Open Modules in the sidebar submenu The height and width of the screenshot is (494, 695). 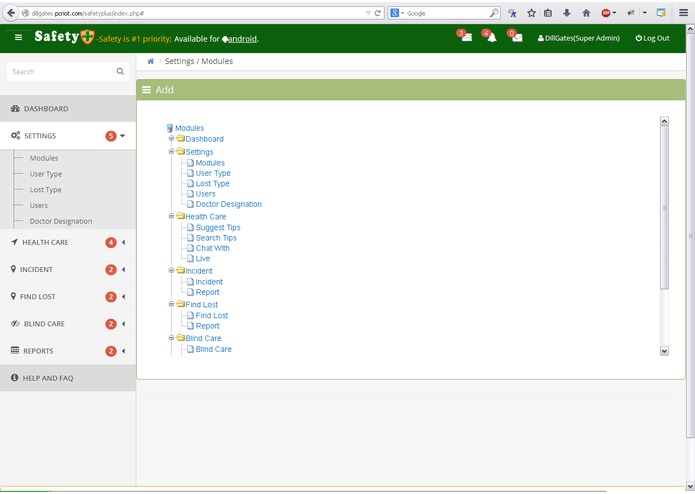click(x=44, y=158)
